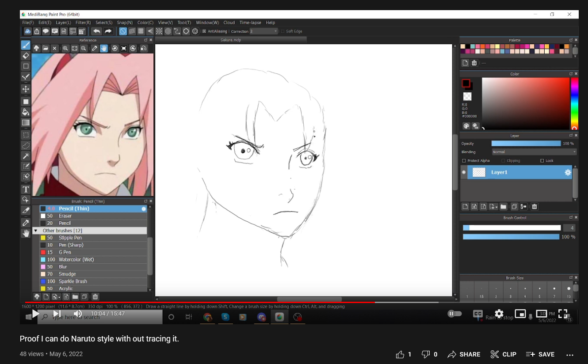Open the File(F) menu
The image size is (588, 364).
28,23
